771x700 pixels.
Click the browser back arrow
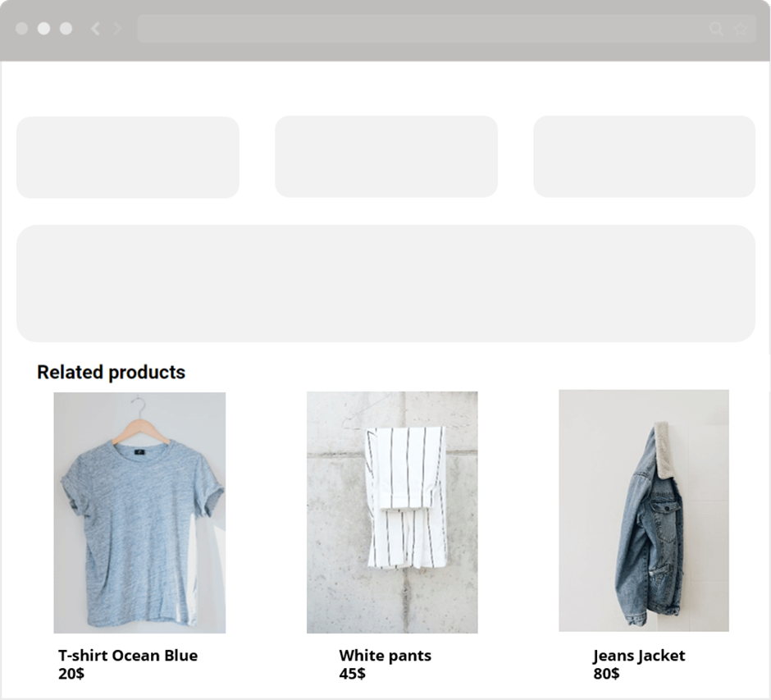(95, 29)
